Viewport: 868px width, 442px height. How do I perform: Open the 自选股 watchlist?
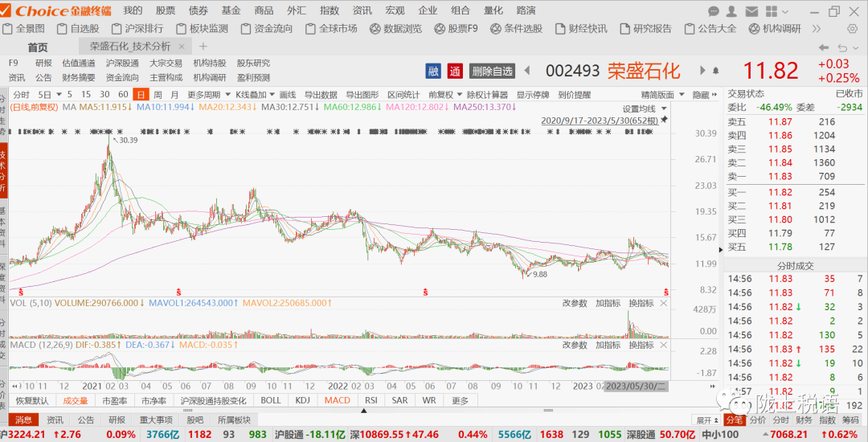coord(79,29)
